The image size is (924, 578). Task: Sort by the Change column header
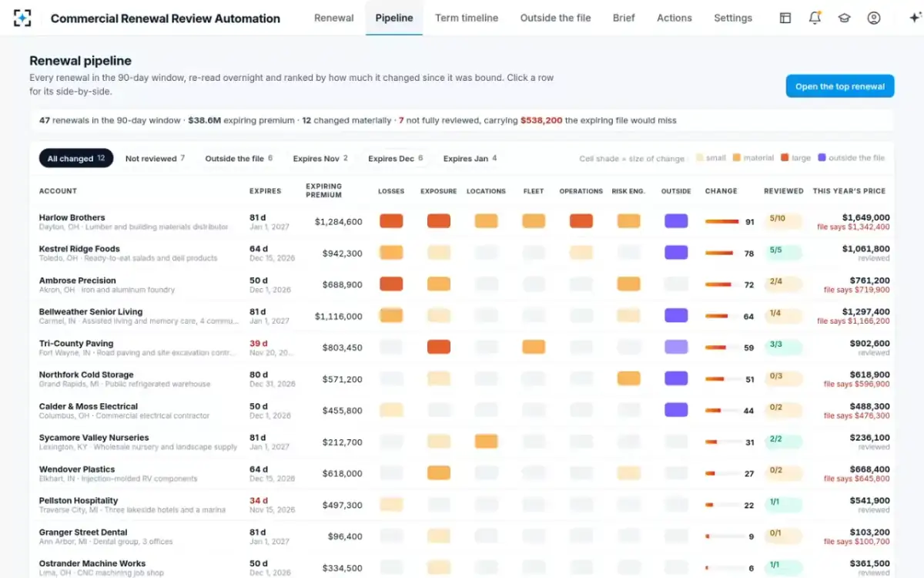[x=721, y=191]
